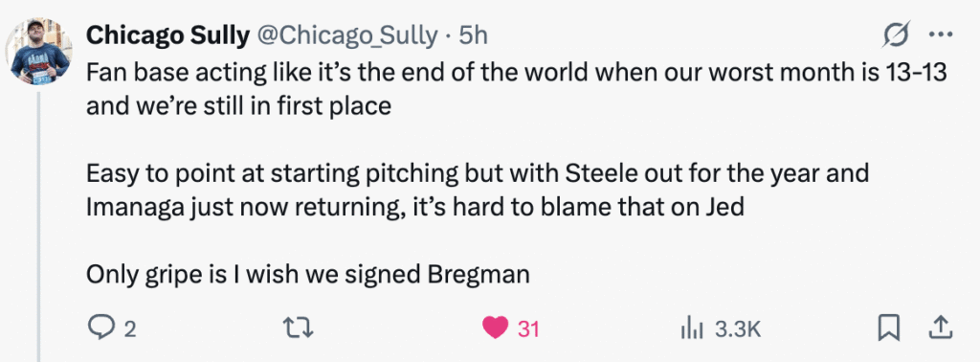The width and height of the screenshot is (980, 362).
Task: Click the reply count of 2
Action: 129,328
